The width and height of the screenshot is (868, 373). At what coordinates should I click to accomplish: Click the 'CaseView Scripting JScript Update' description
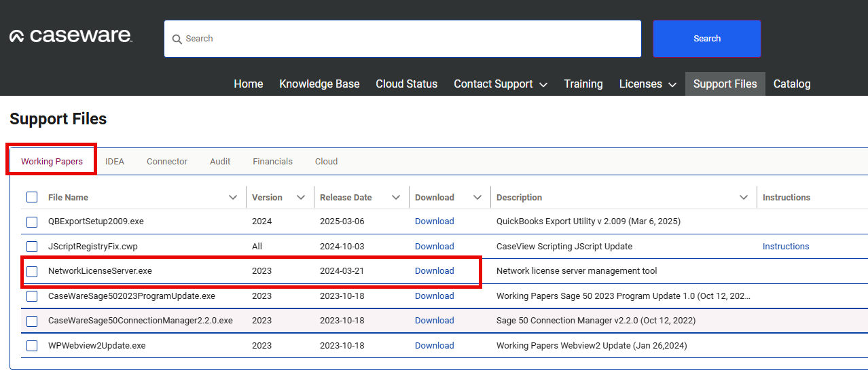tap(564, 247)
